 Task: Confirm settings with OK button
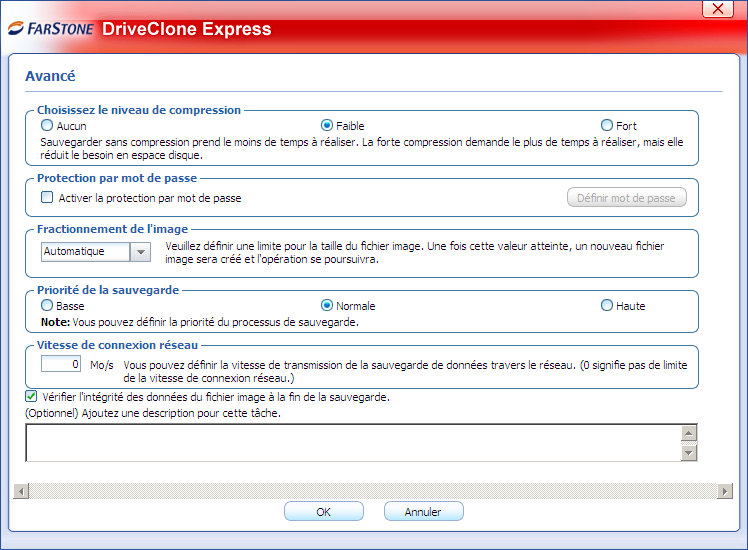pyautogui.click(x=323, y=511)
